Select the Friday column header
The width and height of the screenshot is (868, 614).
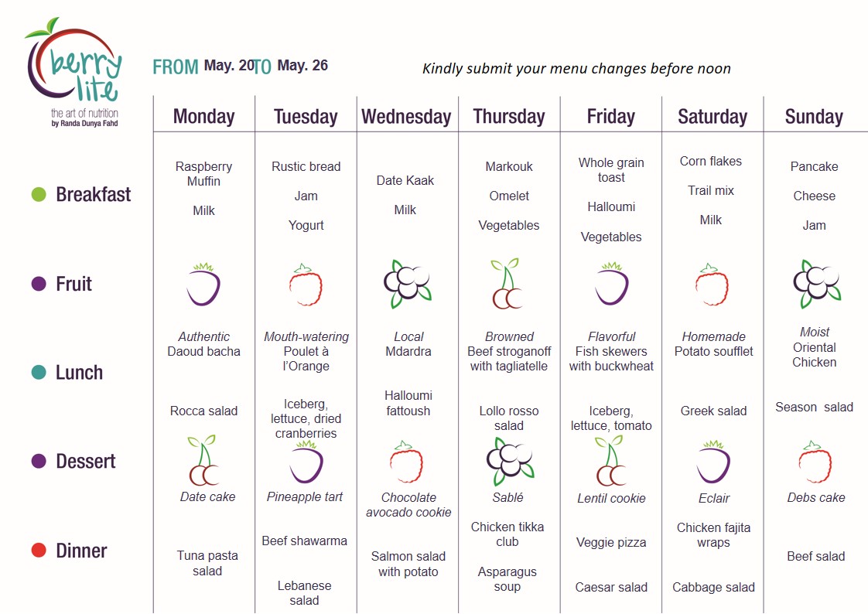tap(611, 116)
